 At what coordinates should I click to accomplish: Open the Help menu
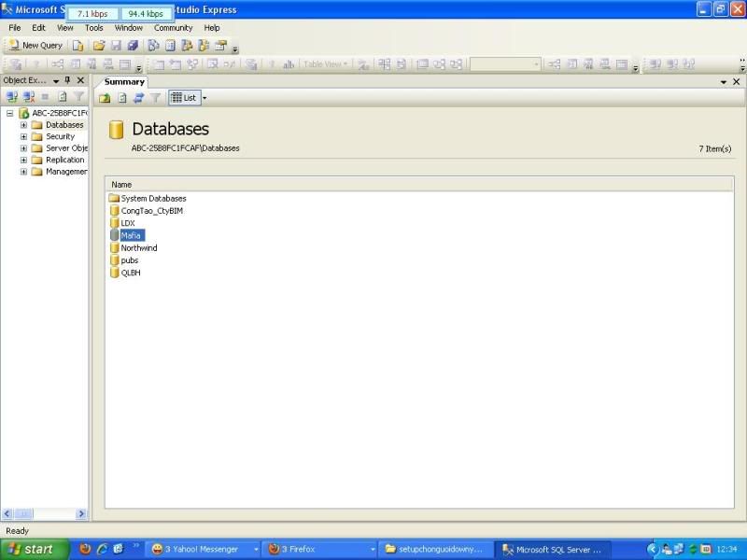point(212,28)
